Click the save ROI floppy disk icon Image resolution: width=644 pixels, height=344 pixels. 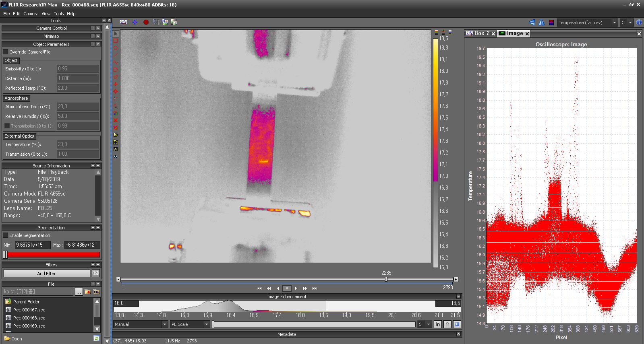point(116,149)
